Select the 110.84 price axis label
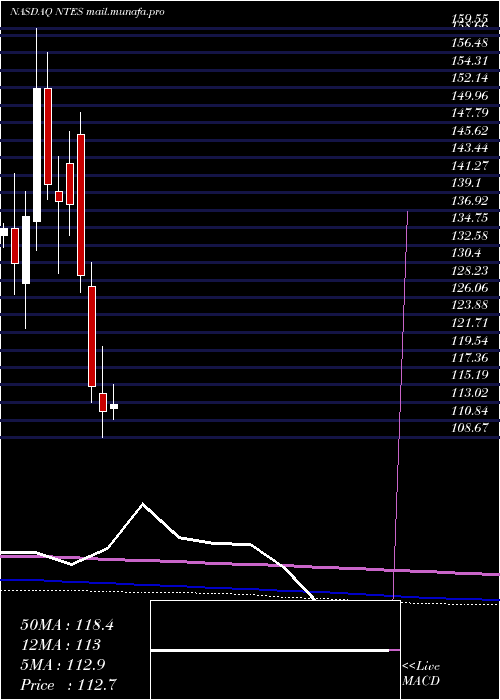This screenshot has height=700, width=500. tap(470, 411)
